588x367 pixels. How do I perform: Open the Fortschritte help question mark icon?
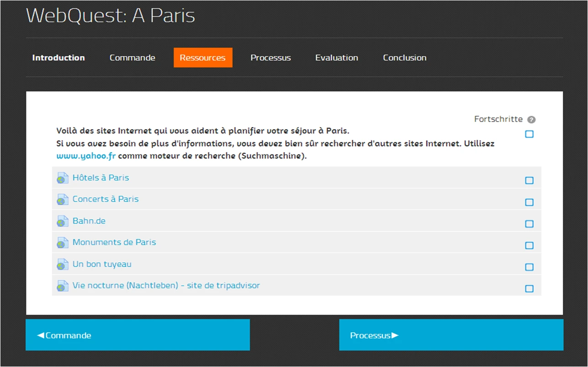click(x=531, y=120)
